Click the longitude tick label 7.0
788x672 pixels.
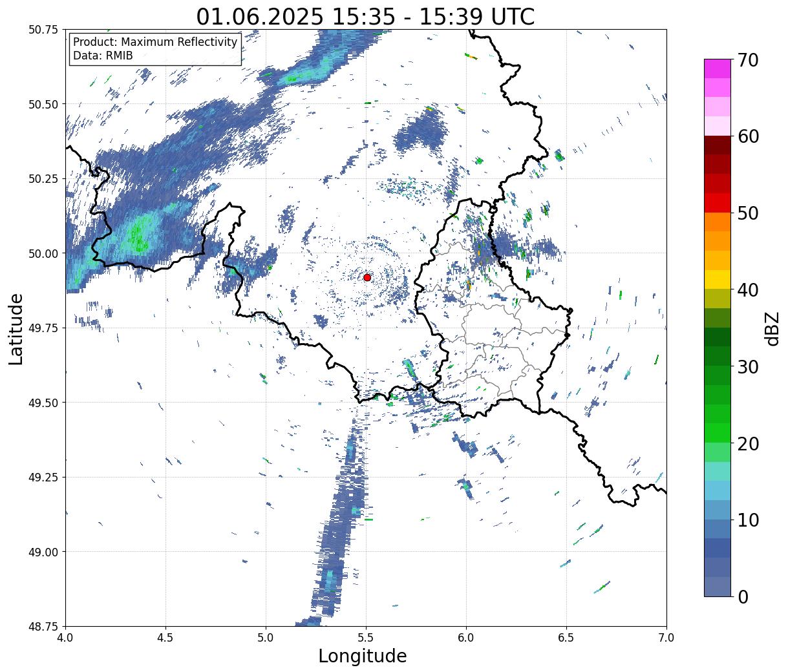[666, 638]
